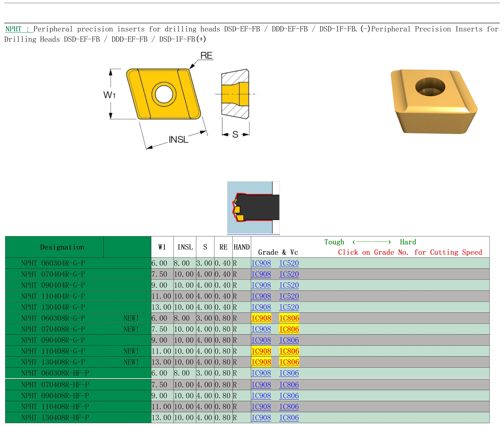Open IC806 grade for NPHT 070408R-HF-P

(x=289, y=384)
